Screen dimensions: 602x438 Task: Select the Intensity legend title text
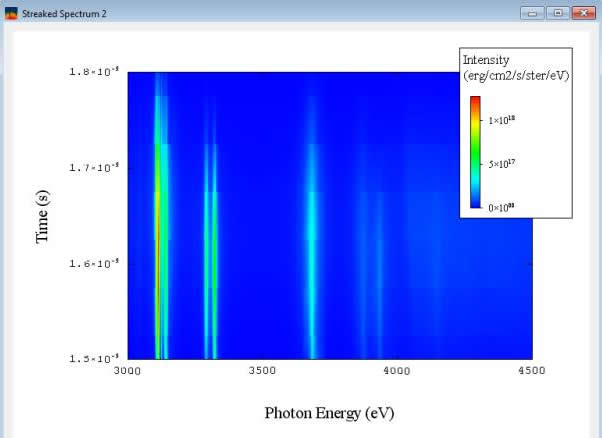(486, 60)
